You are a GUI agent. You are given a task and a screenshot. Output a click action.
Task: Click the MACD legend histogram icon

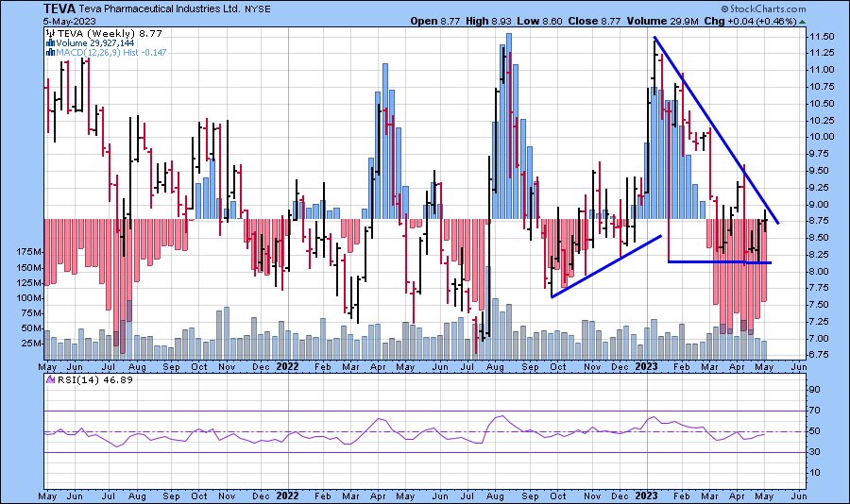point(48,51)
